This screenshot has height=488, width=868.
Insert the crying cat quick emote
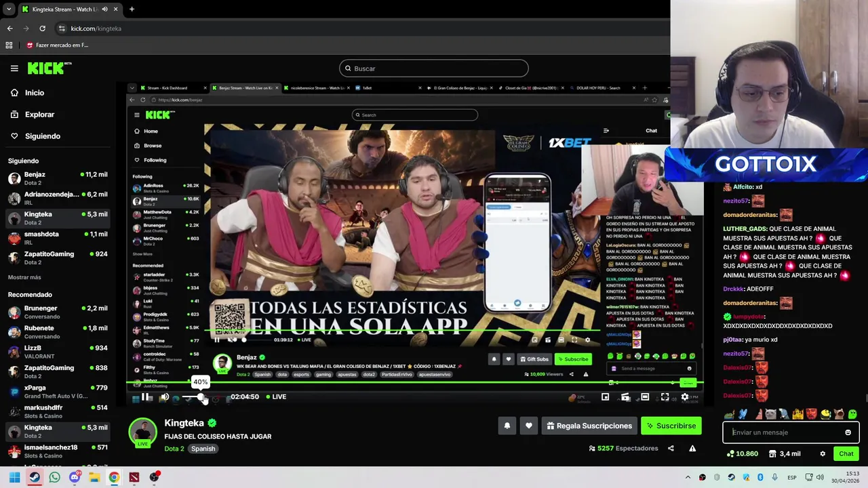[770, 414]
